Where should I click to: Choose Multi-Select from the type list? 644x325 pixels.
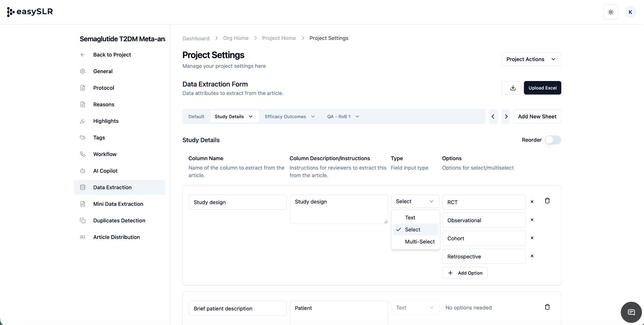419,242
